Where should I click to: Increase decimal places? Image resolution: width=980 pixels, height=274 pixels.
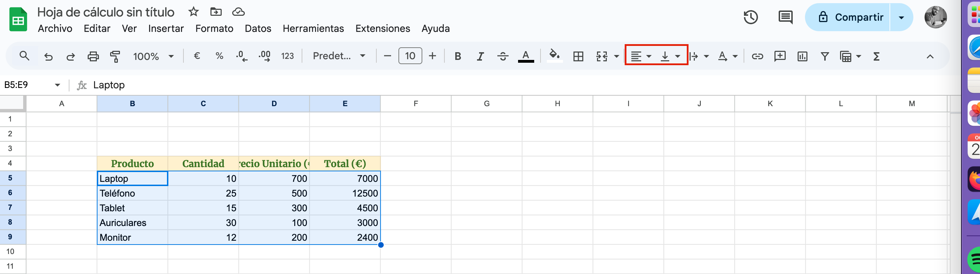[x=264, y=56]
